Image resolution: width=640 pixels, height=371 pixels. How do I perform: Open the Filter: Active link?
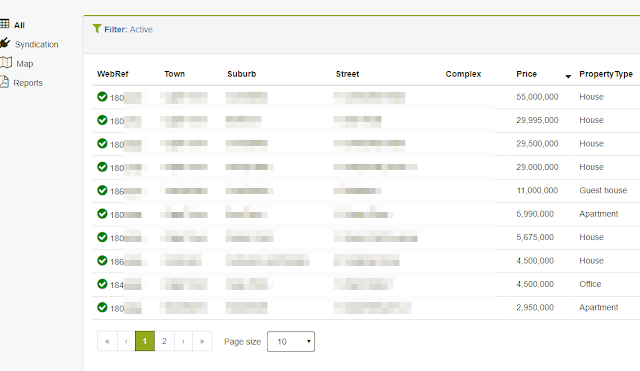coord(128,29)
